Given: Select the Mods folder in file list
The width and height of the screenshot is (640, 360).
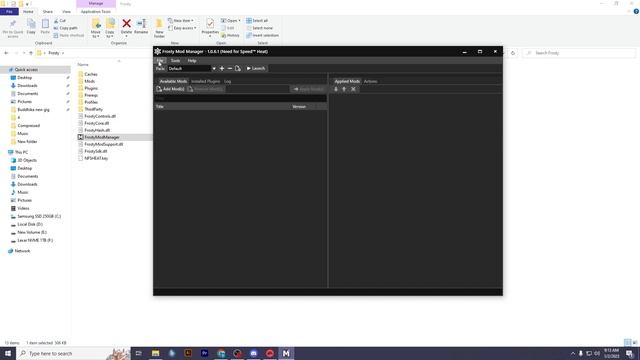Looking at the screenshot, I should coord(89,81).
